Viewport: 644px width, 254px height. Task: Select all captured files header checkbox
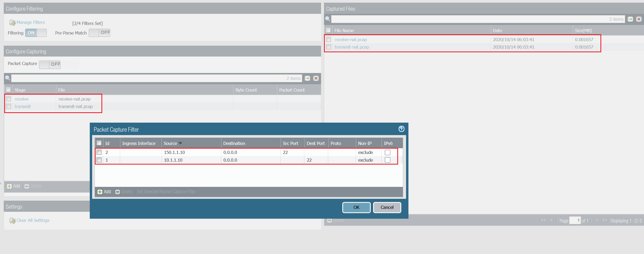328,30
